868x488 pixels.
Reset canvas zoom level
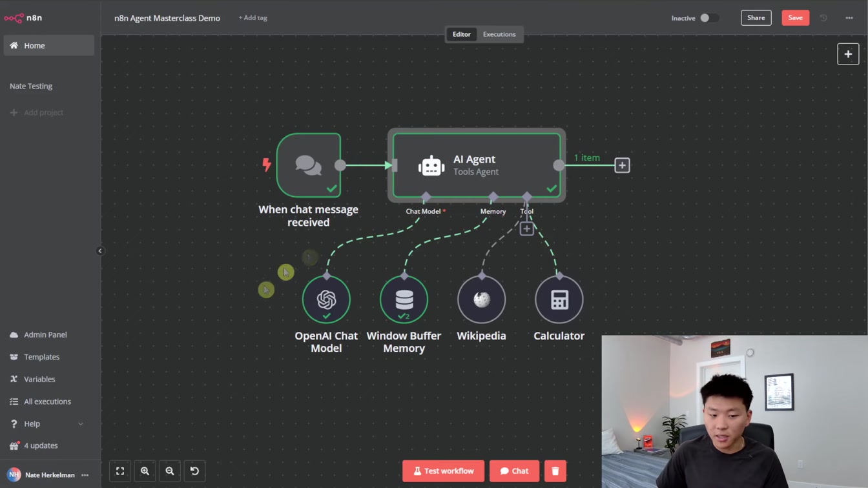pyautogui.click(x=194, y=471)
